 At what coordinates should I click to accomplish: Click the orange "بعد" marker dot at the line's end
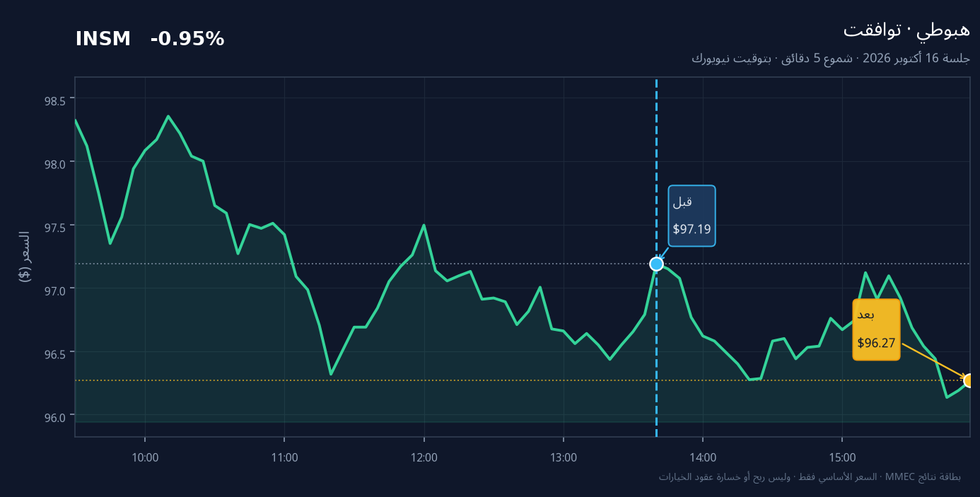969,380
